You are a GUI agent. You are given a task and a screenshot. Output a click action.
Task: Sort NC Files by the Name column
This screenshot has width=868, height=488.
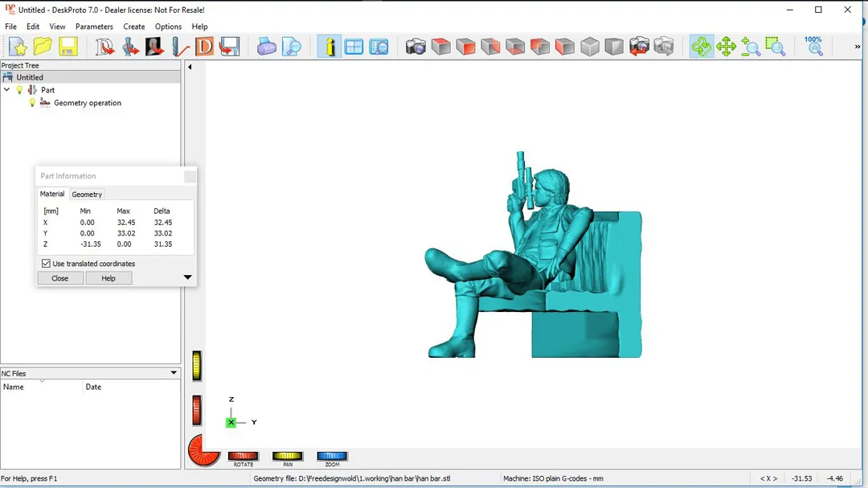[x=42, y=387]
